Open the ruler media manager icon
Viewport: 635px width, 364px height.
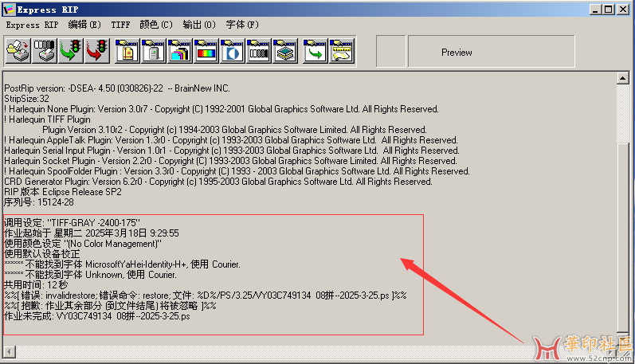point(341,51)
